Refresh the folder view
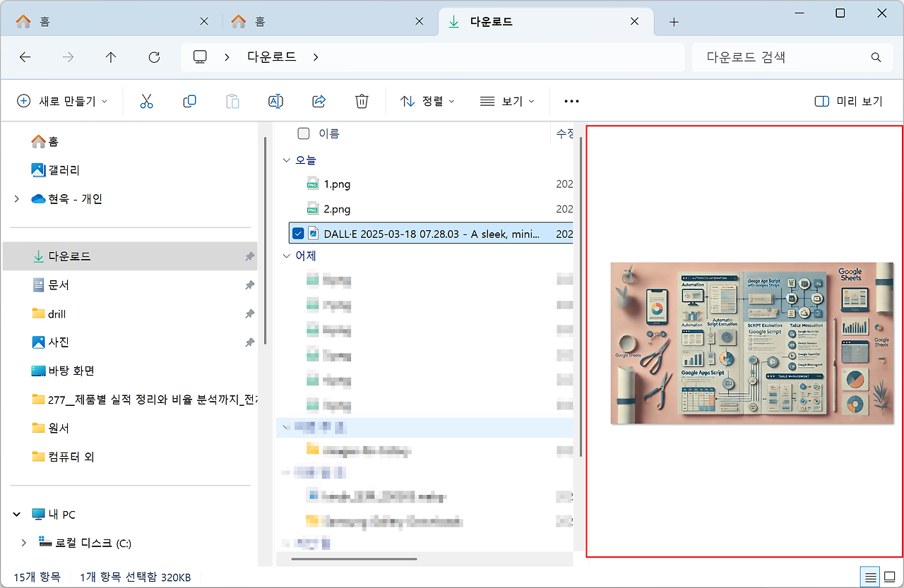Viewport: 904px width, 588px height. tap(154, 57)
